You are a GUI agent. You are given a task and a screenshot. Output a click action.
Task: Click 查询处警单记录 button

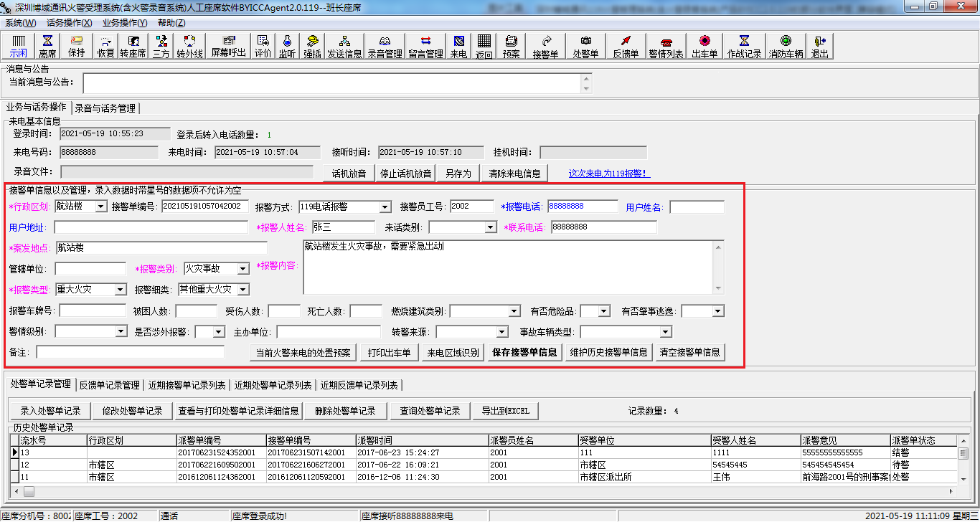pyautogui.click(x=430, y=411)
